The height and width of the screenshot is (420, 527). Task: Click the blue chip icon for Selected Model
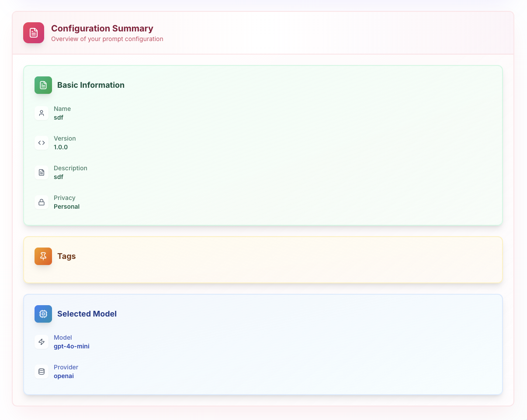43,314
